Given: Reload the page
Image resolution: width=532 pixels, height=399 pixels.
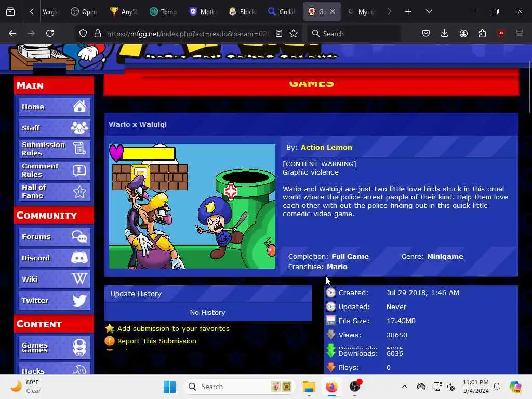Looking at the screenshot, I should pos(50,33).
